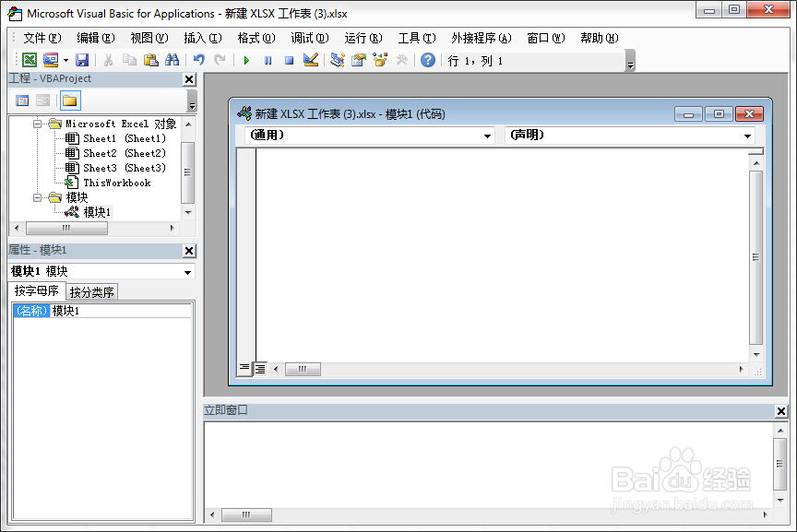This screenshot has width=797, height=532.
Task: Select Sheet3 (Sheet3) in project tree
Action: tap(124, 168)
